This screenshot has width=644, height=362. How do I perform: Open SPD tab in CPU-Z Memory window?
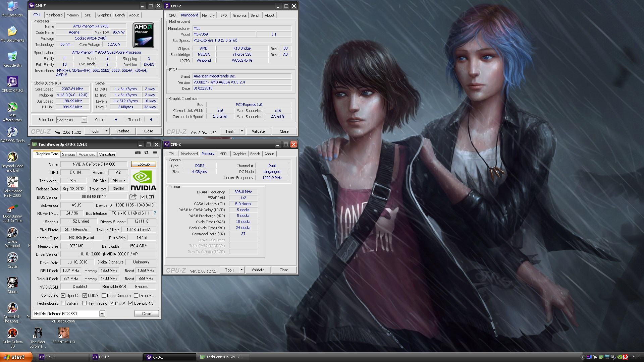223,154
